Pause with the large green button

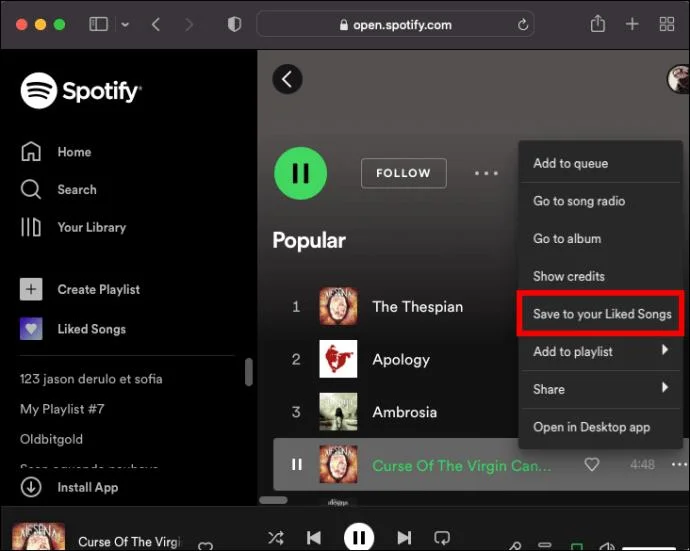point(301,173)
